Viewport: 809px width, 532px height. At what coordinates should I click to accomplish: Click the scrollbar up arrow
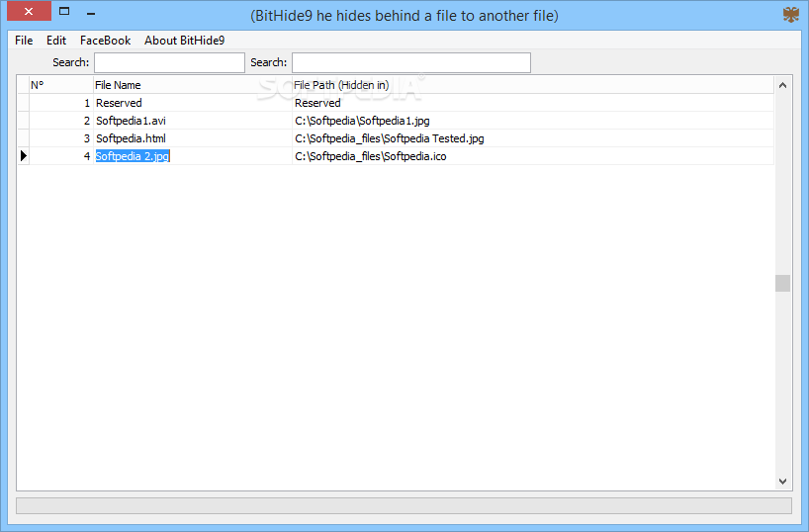(x=782, y=85)
